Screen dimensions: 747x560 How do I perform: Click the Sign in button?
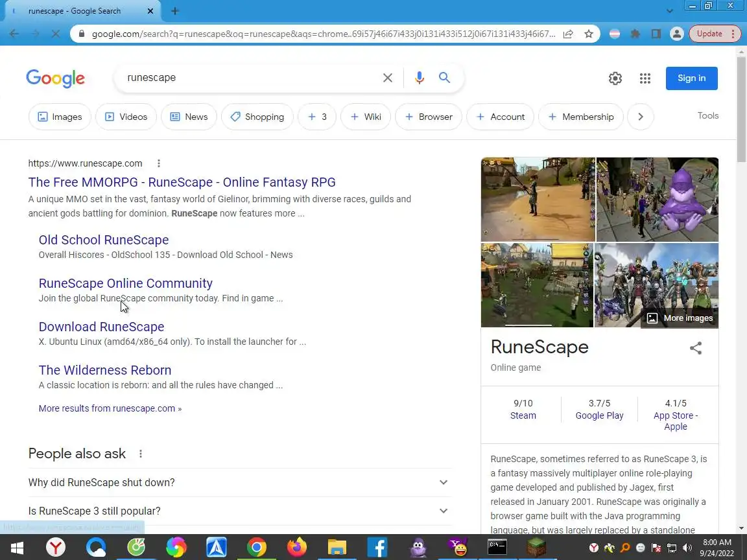(691, 78)
